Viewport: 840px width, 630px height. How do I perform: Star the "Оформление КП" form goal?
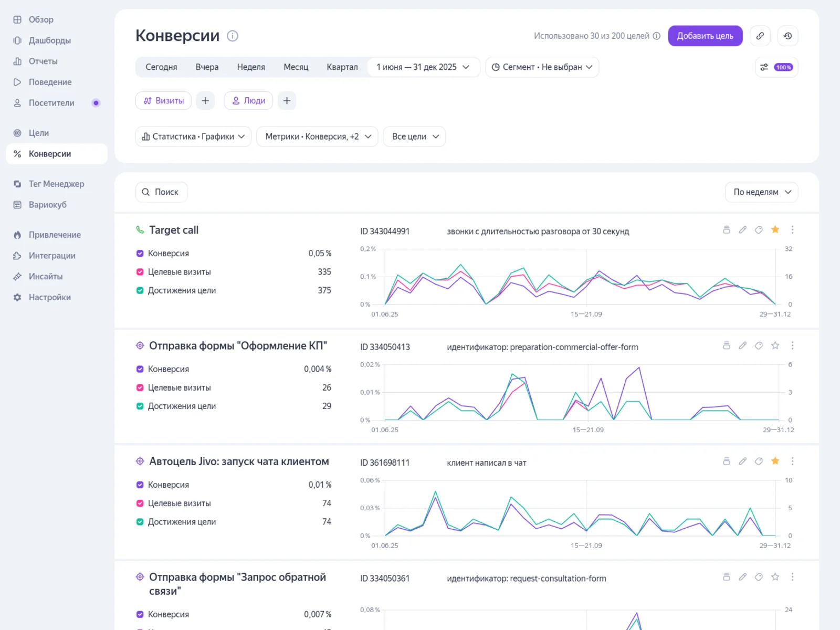pos(775,345)
